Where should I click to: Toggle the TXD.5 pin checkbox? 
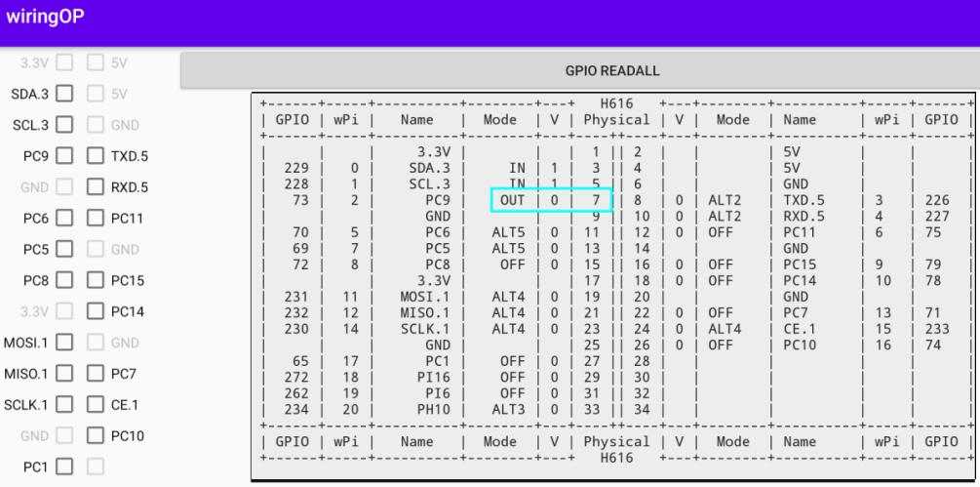click(95, 156)
